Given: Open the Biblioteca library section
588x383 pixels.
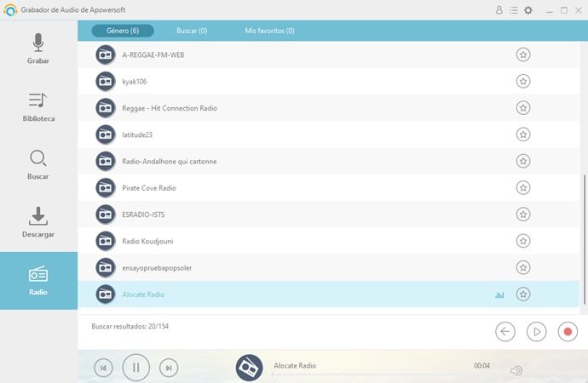Looking at the screenshot, I should [x=38, y=107].
